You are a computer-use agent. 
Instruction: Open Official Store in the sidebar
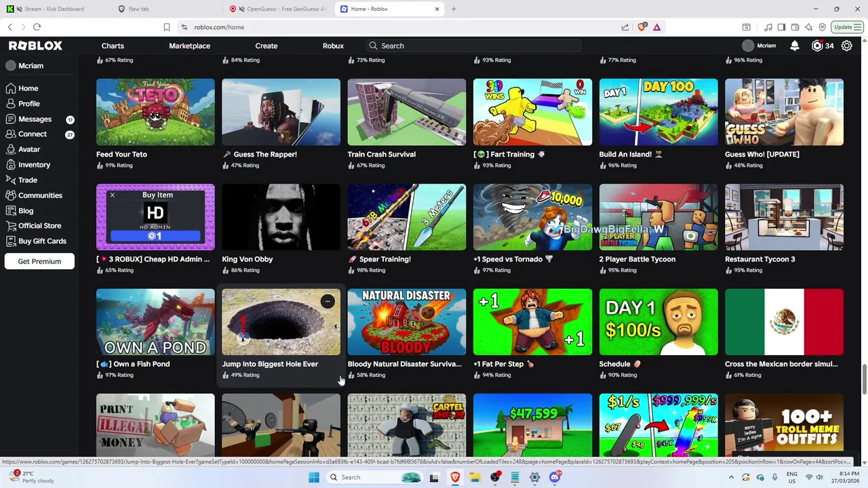(41, 226)
